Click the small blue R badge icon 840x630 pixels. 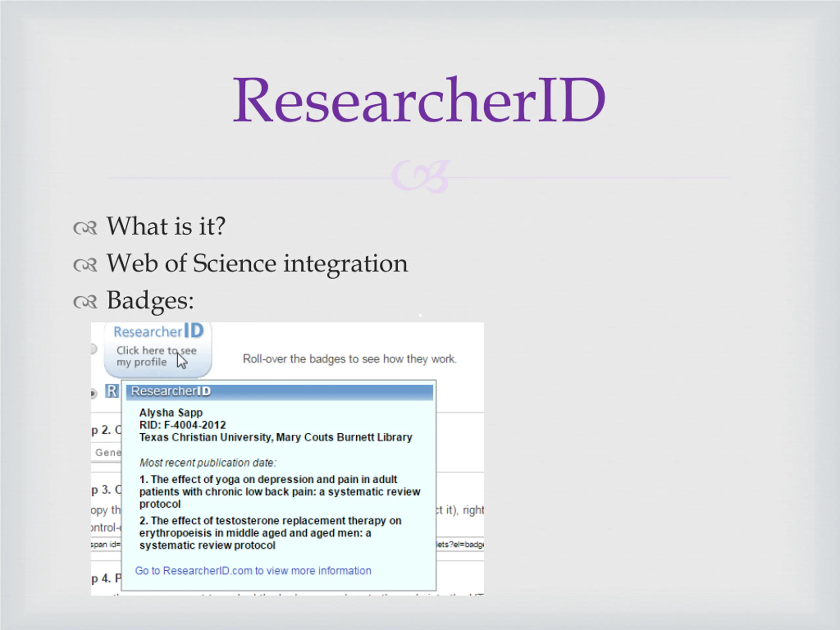click(x=112, y=391)
